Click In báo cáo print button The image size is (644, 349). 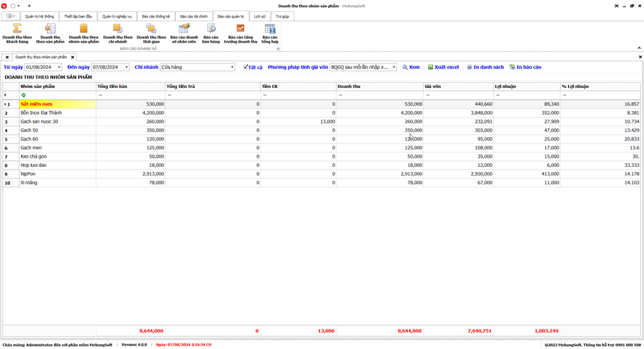click(525, 67)
